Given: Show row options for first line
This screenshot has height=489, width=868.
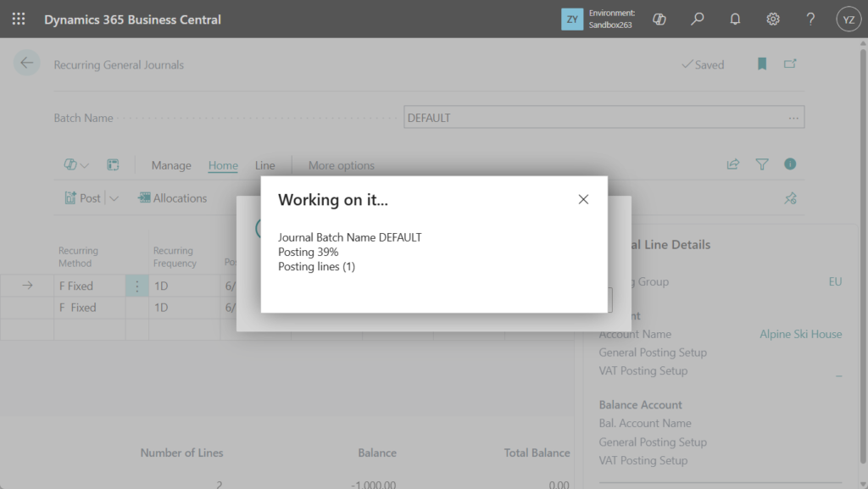Looking at the screenshot, I should [137, 286].
